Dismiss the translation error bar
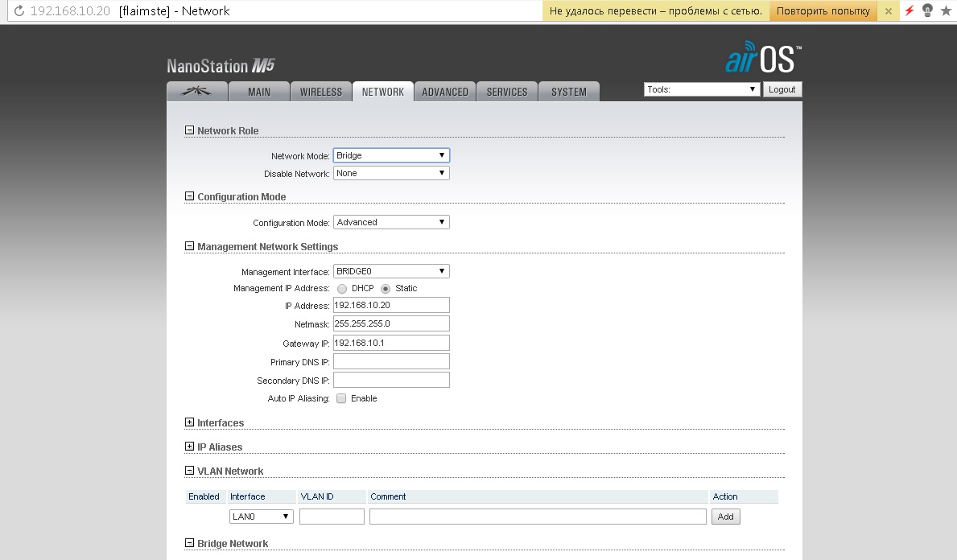This screenshot has width=957, height=560. 889,11
